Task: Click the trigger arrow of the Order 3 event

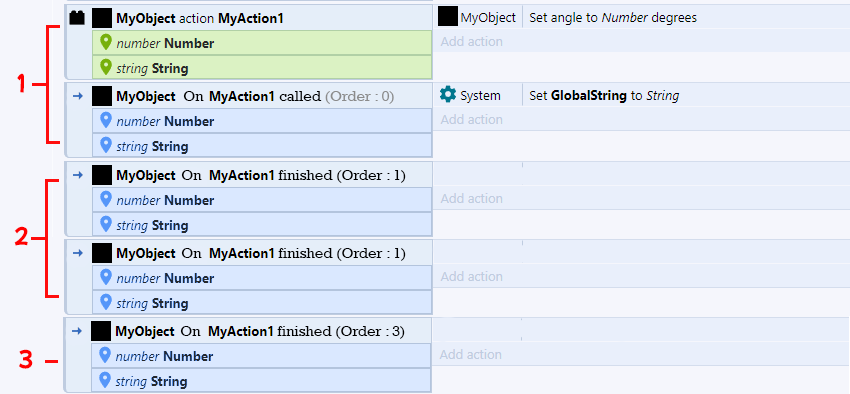Action: (x=78, y=331)
